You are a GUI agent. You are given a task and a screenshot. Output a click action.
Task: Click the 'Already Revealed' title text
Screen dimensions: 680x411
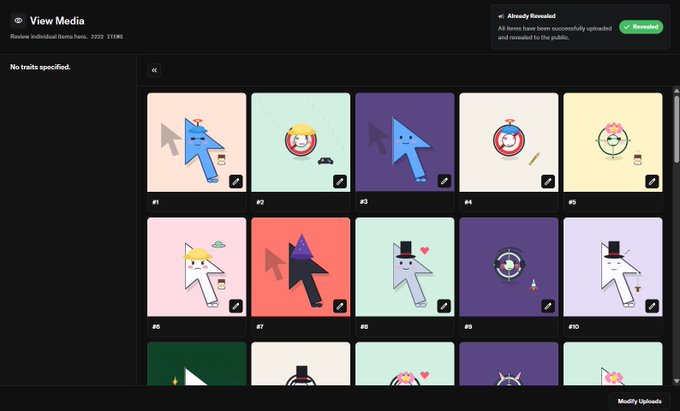pyautogui.click(x=531, y=16)
